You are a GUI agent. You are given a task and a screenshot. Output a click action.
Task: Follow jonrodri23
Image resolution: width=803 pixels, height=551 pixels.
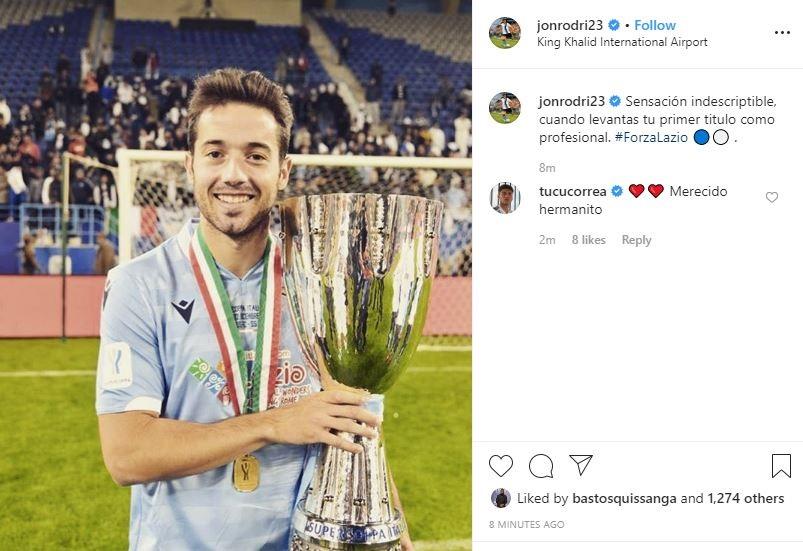[x=654, y=25]
